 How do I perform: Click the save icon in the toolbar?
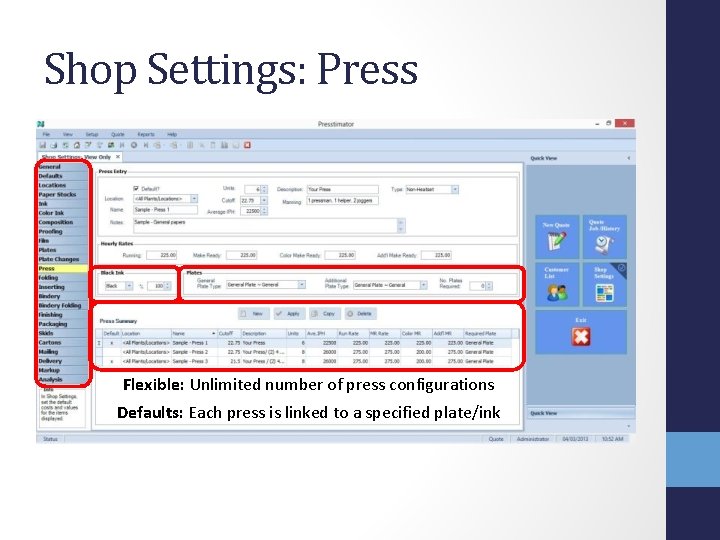pos(42,145)
